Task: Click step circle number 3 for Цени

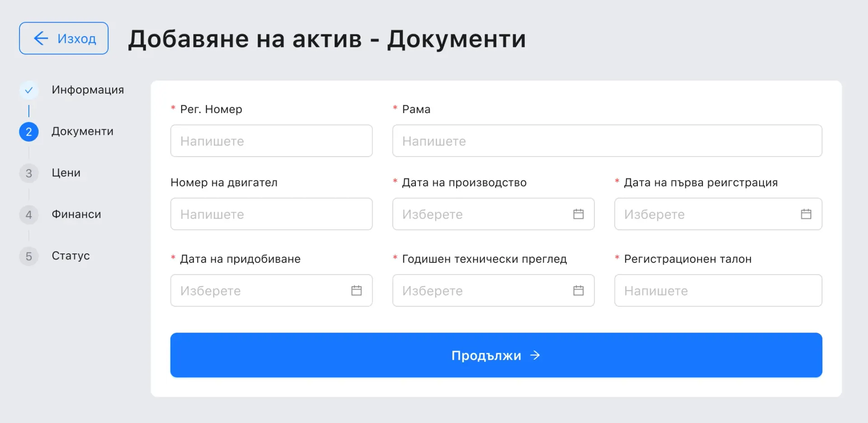Action: click(x=28, y=173)
